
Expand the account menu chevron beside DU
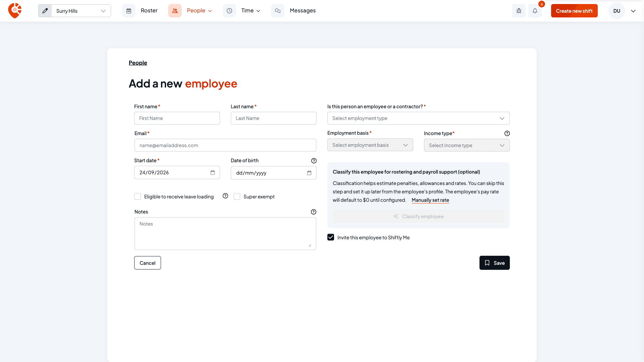click(x=633, y=11)
